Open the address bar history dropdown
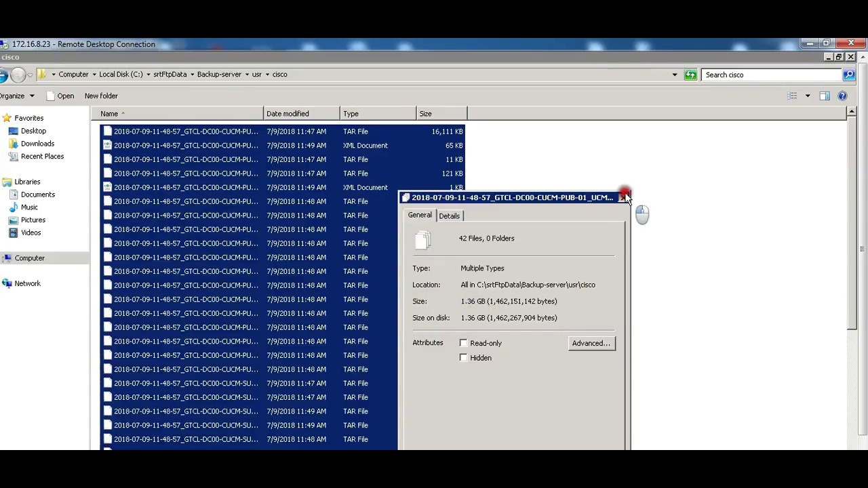This screenshot has width=868, height=488. [674, 75]
